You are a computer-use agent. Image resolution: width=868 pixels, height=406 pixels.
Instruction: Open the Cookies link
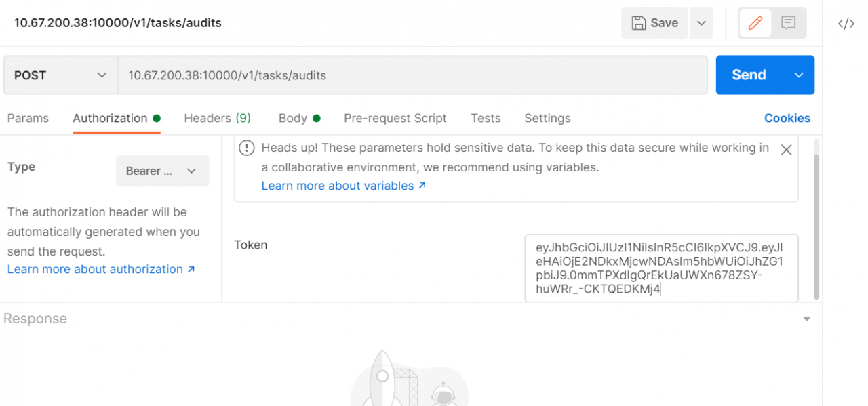click(787, 118)
